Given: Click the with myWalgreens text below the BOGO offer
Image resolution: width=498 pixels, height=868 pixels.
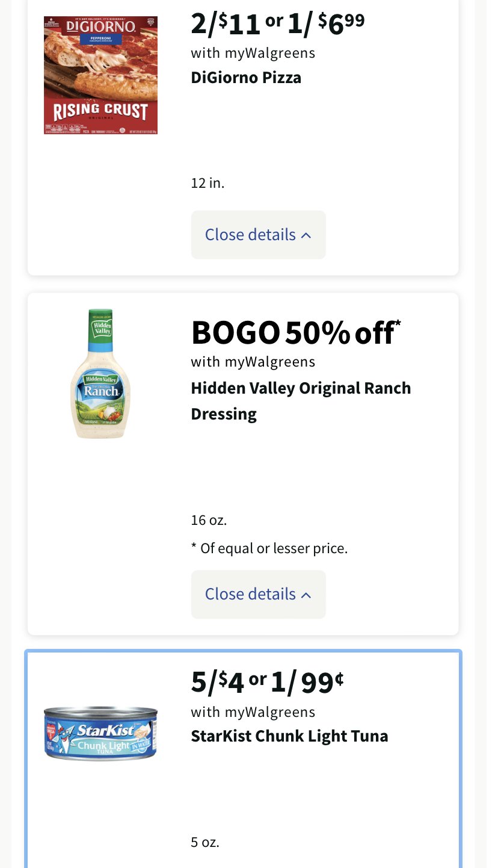Looking at the screenshot, I should [x=253, y=362].
